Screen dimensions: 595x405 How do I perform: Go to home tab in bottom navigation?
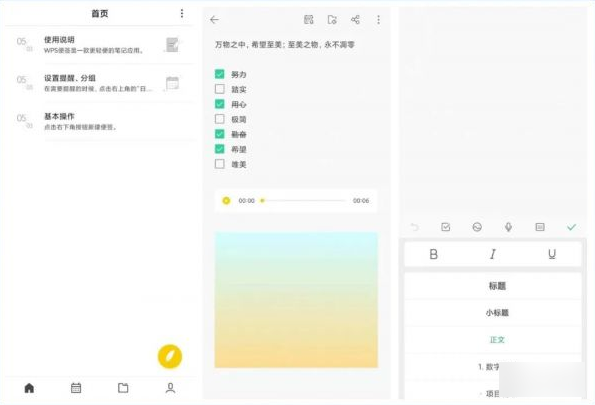[29, 388]
